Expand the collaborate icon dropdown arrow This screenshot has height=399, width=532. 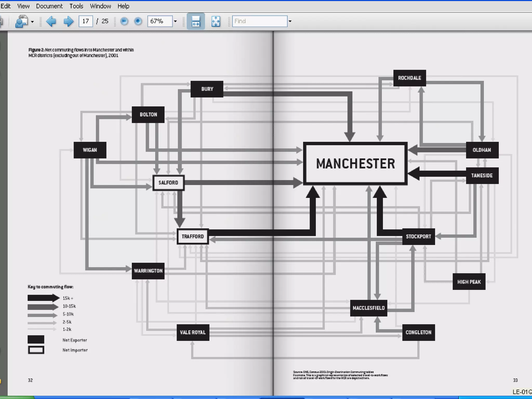32,22
